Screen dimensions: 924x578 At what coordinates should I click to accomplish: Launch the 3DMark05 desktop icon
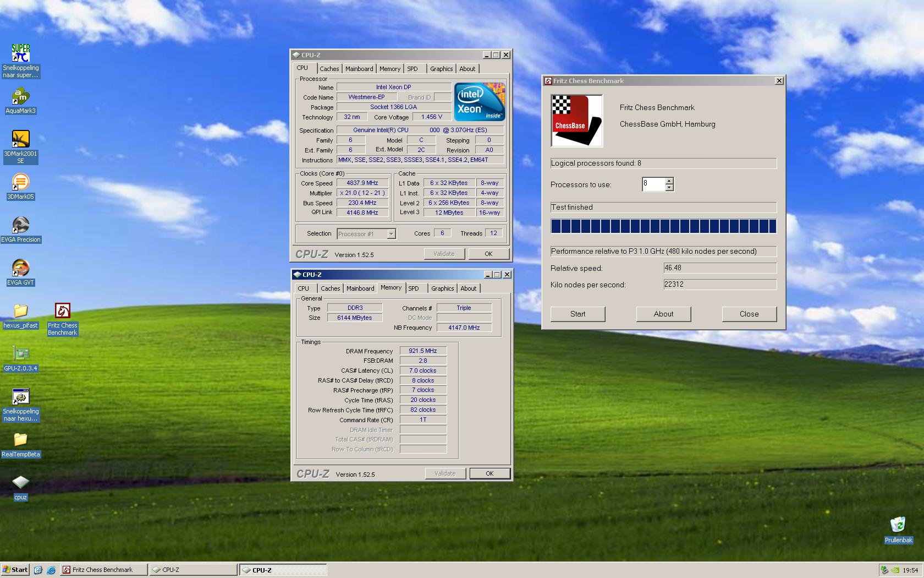pyautogui.click(x=20, y=187)
